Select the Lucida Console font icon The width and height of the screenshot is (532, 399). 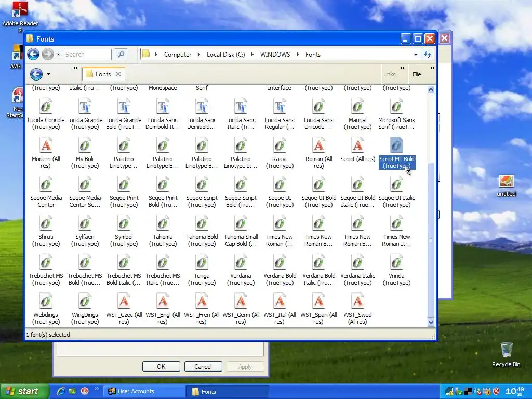coord(46,107)
